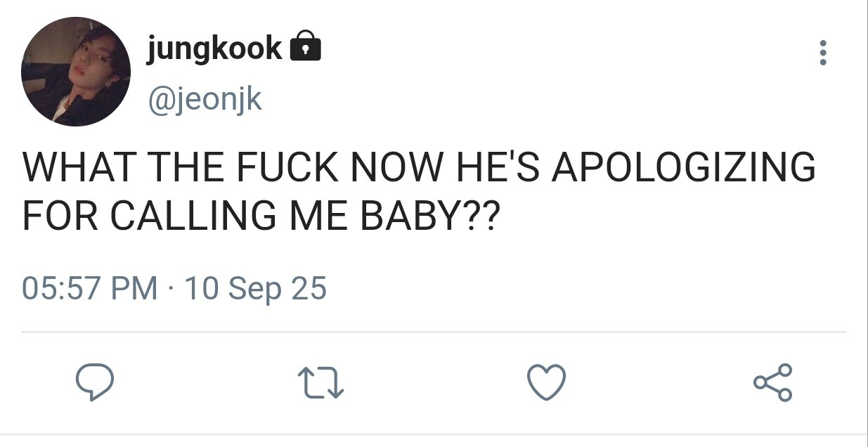Click the 05:57 PM timestamp
The height and width of the screenshot is (447, 868).
[90, 288]
